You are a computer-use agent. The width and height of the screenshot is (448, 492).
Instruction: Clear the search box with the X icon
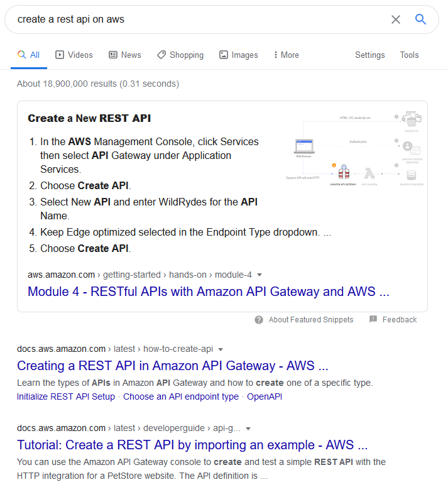pyautogui.click(x=396, y=19)
